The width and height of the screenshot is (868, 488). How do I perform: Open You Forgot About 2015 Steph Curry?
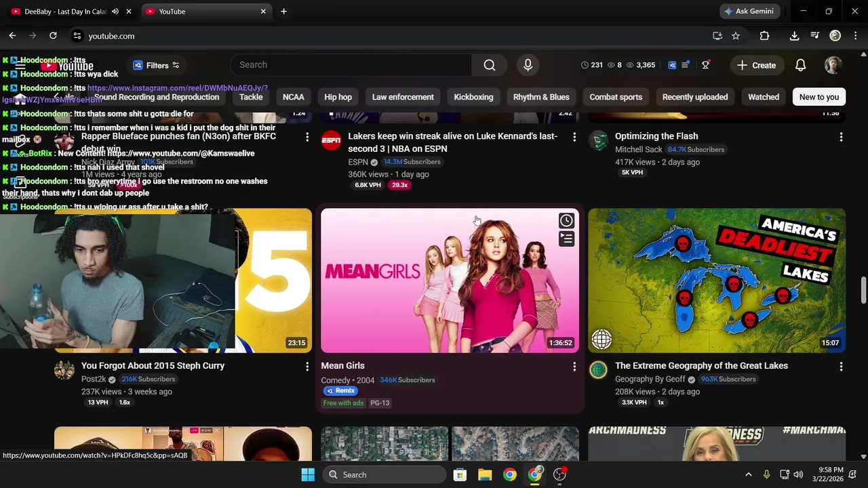[x=153, y=366]
